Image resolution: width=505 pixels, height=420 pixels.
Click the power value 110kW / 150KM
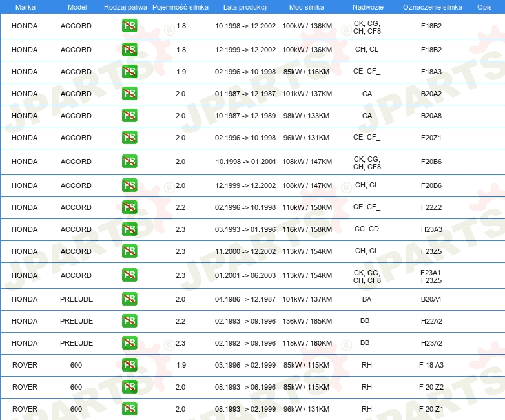[307, 207]
